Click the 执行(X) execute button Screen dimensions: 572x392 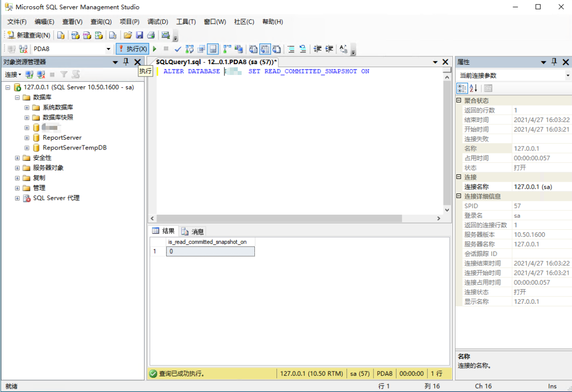pos(132,49)
